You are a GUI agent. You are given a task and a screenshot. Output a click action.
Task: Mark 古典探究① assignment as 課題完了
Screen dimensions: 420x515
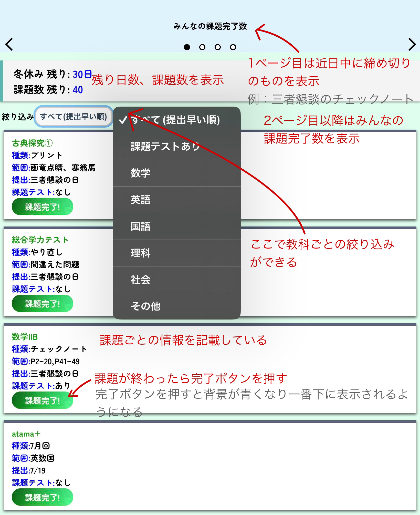43,207
